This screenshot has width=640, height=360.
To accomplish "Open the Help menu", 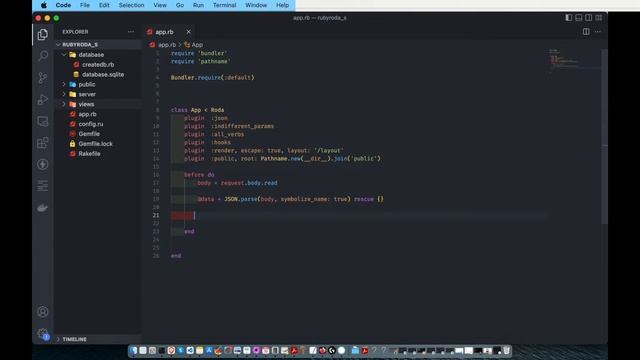I will click(x=282, y=5).
